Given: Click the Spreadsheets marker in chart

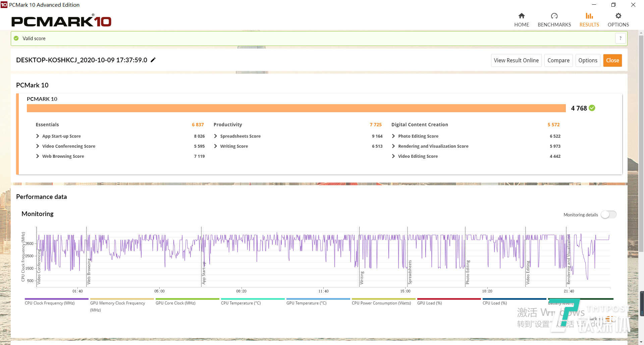Looking at the screenshot, I should 410,272.
